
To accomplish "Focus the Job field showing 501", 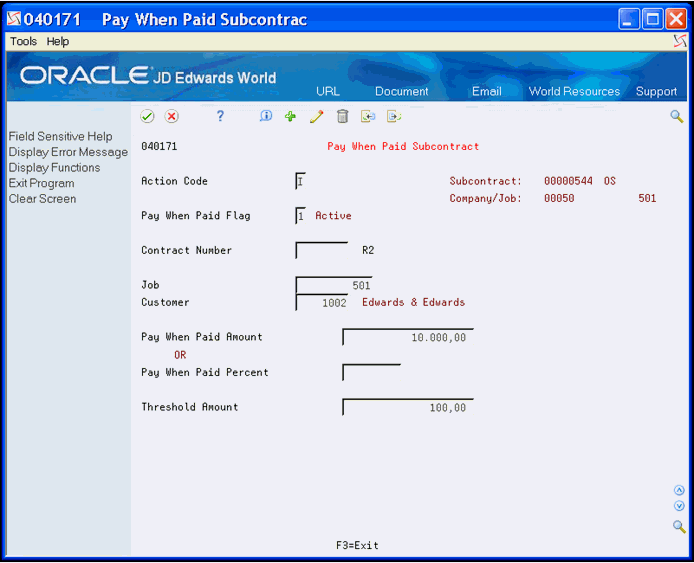I will tap(334, 285).
